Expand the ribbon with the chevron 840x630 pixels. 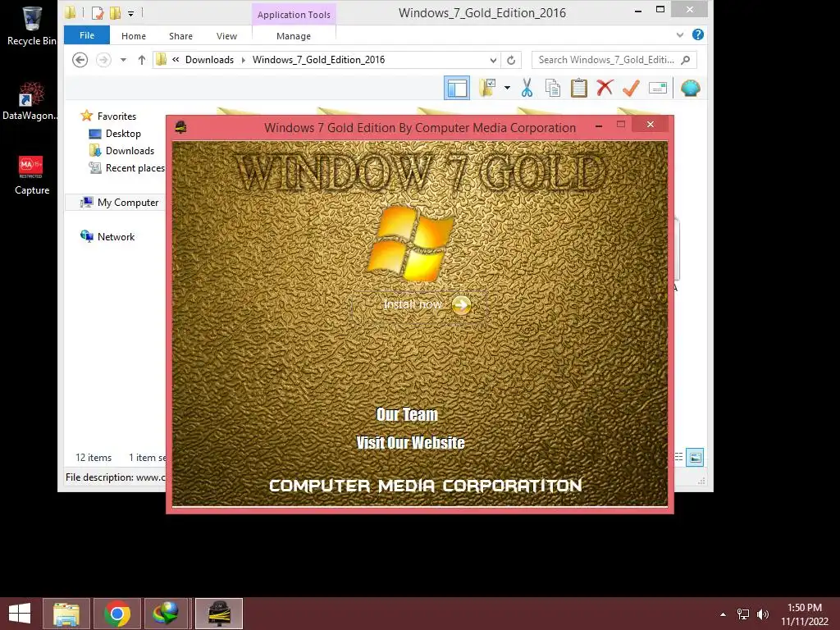[x=680, y=34]
